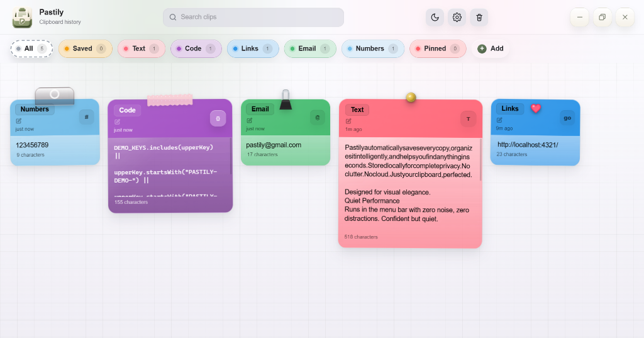644x338 pixels.
Task: Click the '23 characters' count
Action: coord(512,154)
